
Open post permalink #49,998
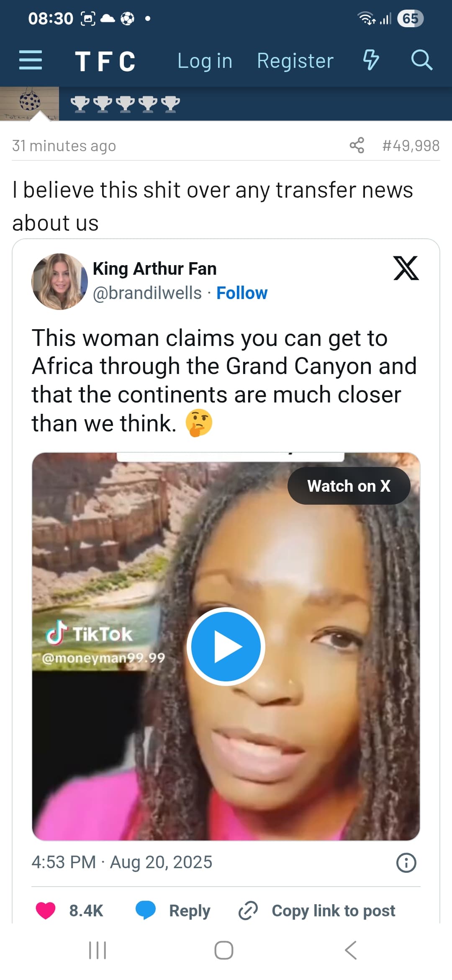pos(411,146)
